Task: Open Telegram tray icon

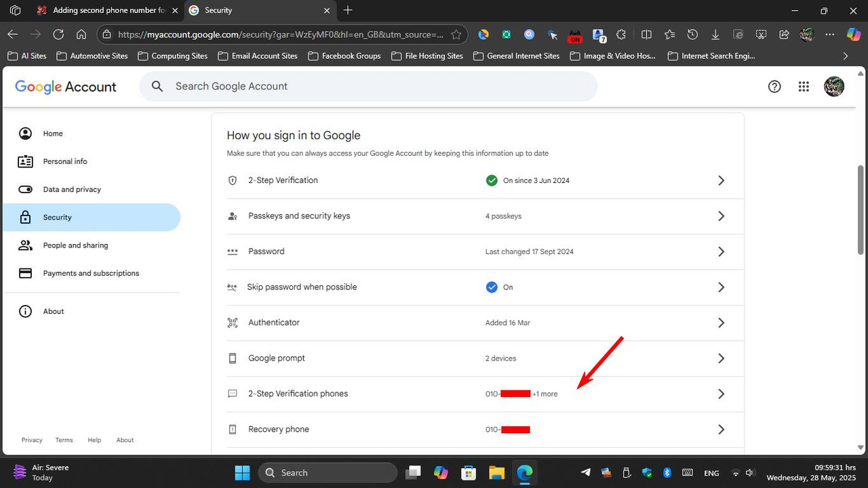Action: [x=585, y=472]
